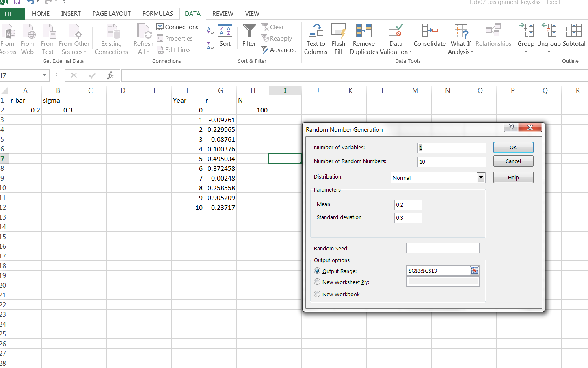
Task: Confirm the dialog with OK button
Action: click(513, 147)
